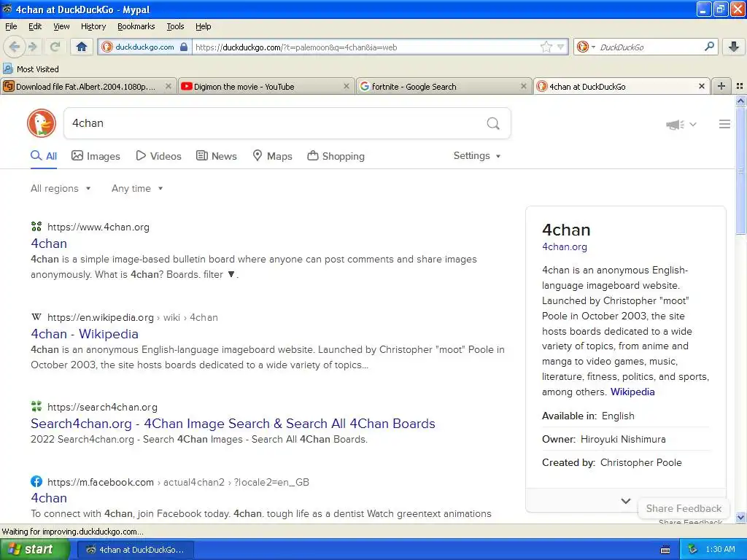Click the padlock site security icon

coord(184,47)
